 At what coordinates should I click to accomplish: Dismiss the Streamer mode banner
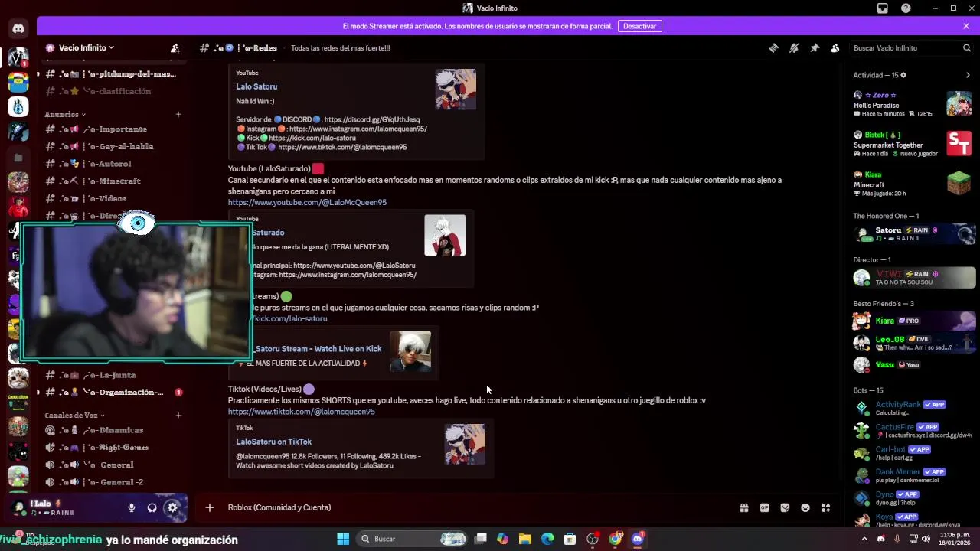point(966,26)
